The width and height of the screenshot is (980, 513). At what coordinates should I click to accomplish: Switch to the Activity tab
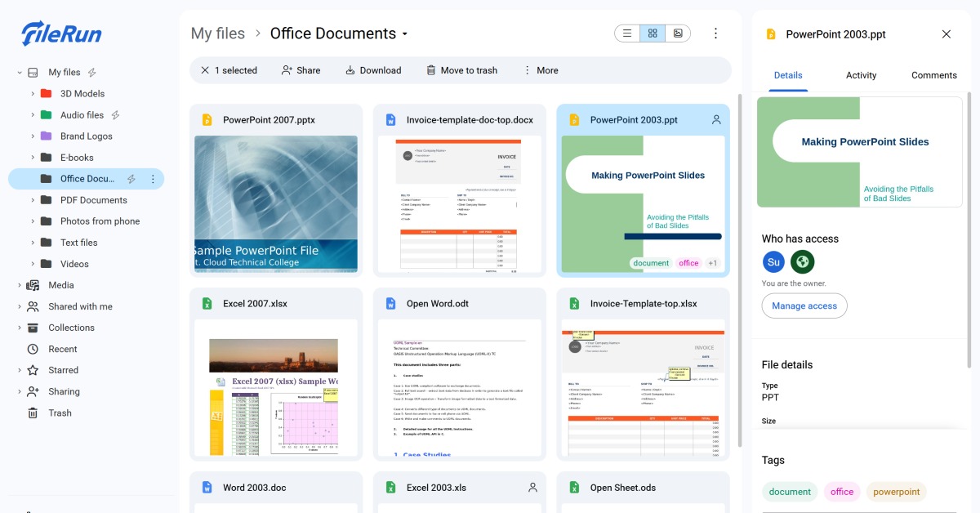click(x=861, y=75)
